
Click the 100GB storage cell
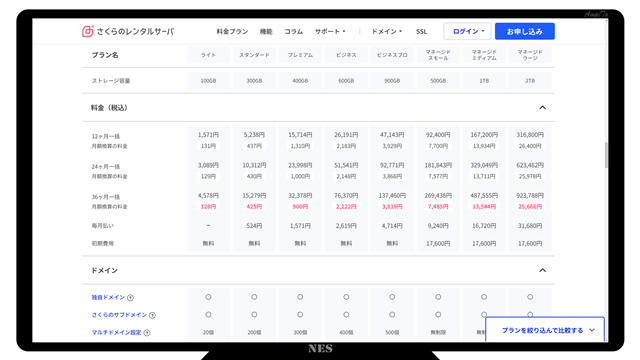(208, 81)
